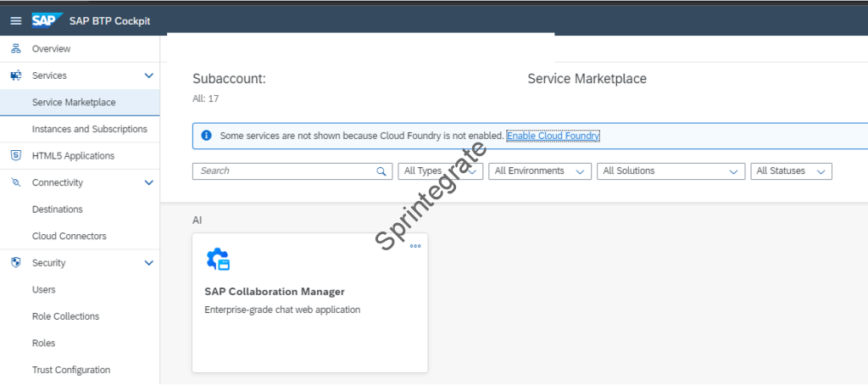
Task: Collapse the Connectivity section chevron
Action: click(149, 182)
